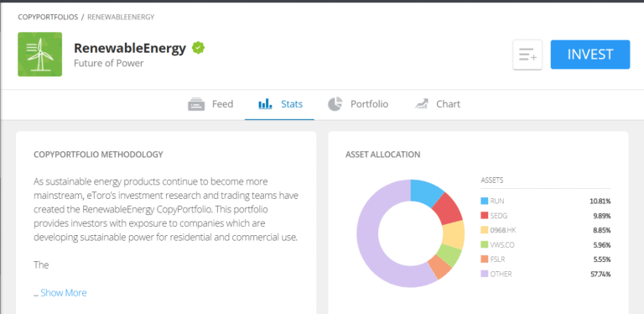Go to COPYPORTFOLIOS breadcrumb link
The image size is (644, 314).
pos(48,18)
